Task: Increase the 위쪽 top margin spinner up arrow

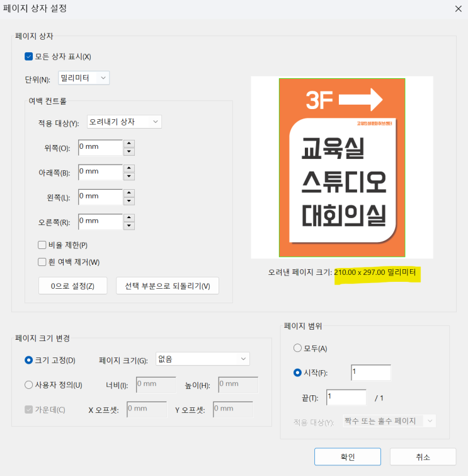Action: [129, 143]
